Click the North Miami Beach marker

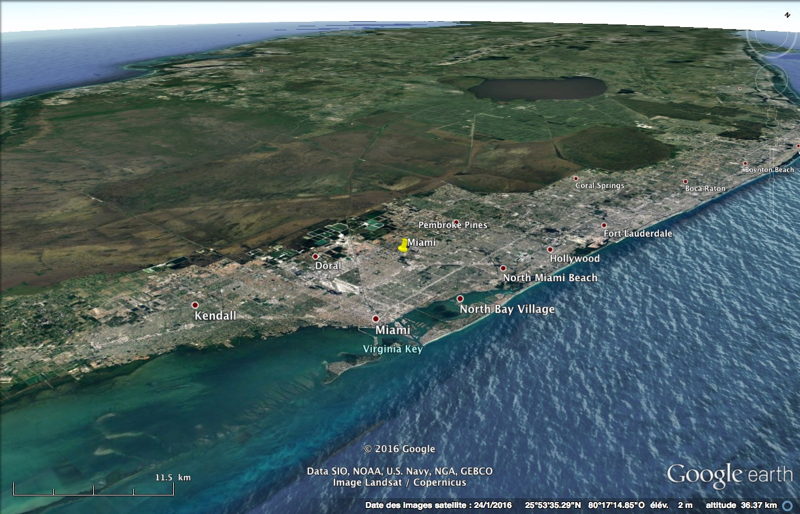pos(503,268)
